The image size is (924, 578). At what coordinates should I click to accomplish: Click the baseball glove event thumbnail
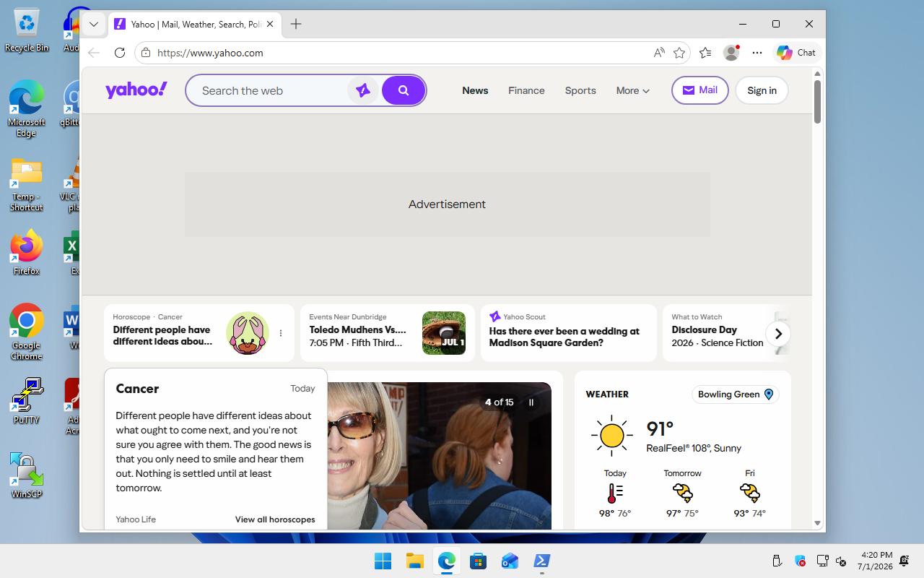click(444, 333)
